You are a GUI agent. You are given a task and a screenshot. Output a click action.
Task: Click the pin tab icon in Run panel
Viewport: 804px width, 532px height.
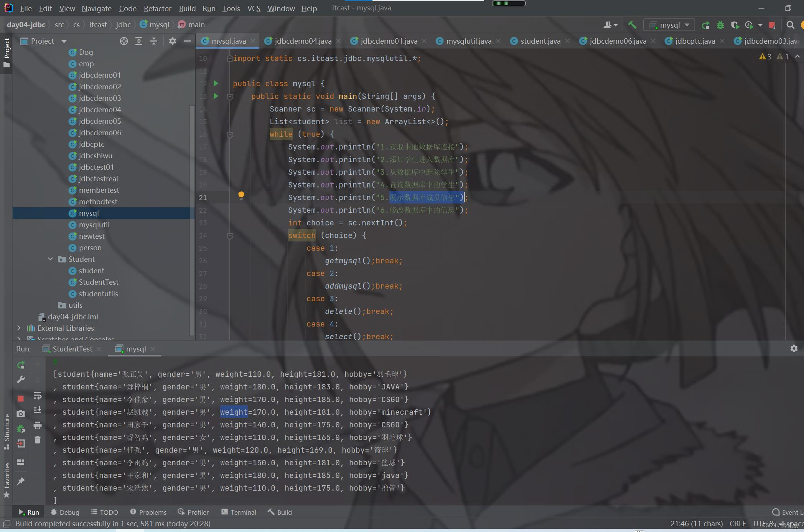pyautogui.click(x=21, y=481)
